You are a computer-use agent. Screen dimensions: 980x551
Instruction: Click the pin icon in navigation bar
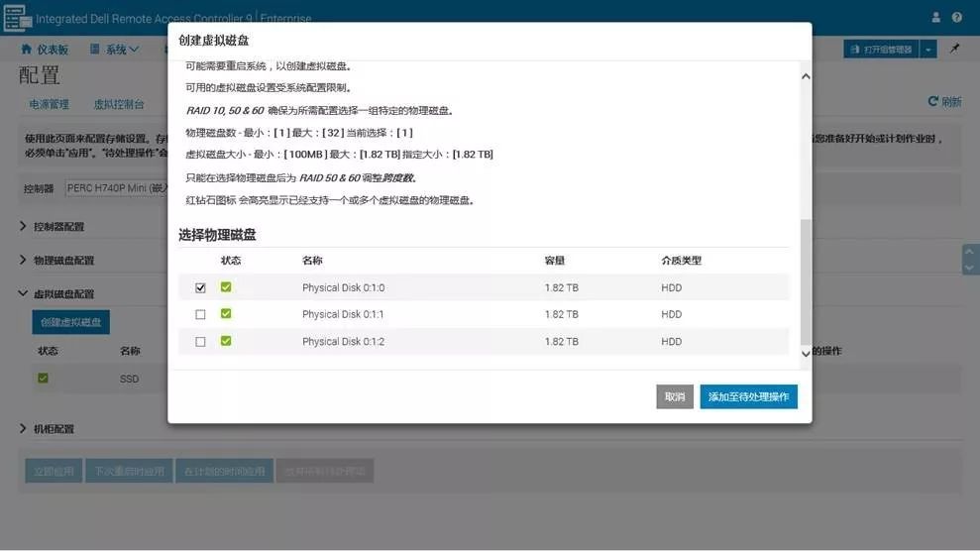[x=954, y=49]
